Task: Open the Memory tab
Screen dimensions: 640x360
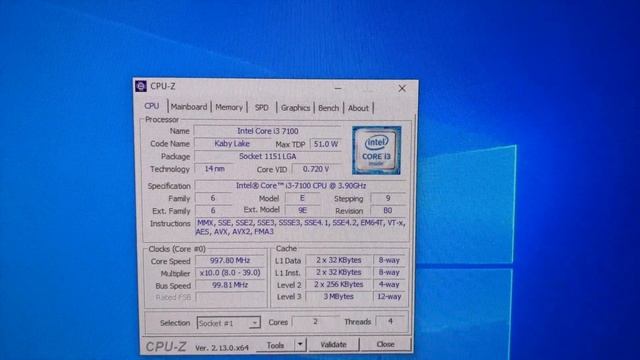Action: tap(229, 107)
